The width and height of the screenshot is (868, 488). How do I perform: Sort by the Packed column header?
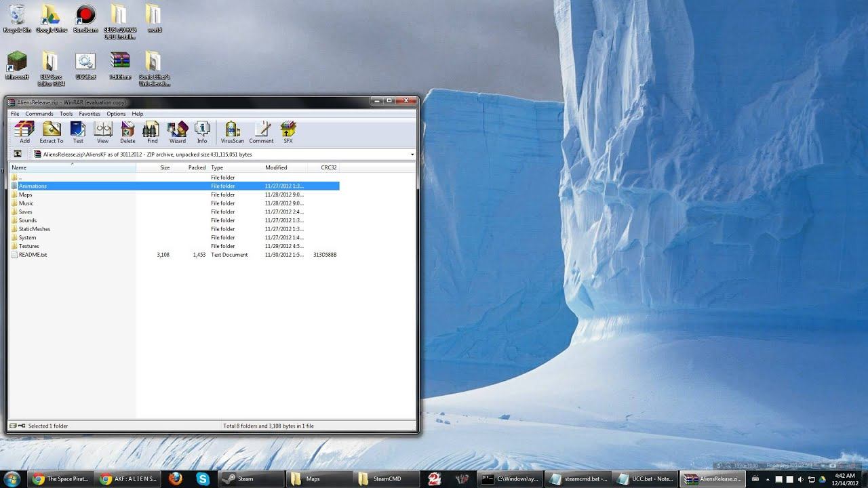click(190, 167)
